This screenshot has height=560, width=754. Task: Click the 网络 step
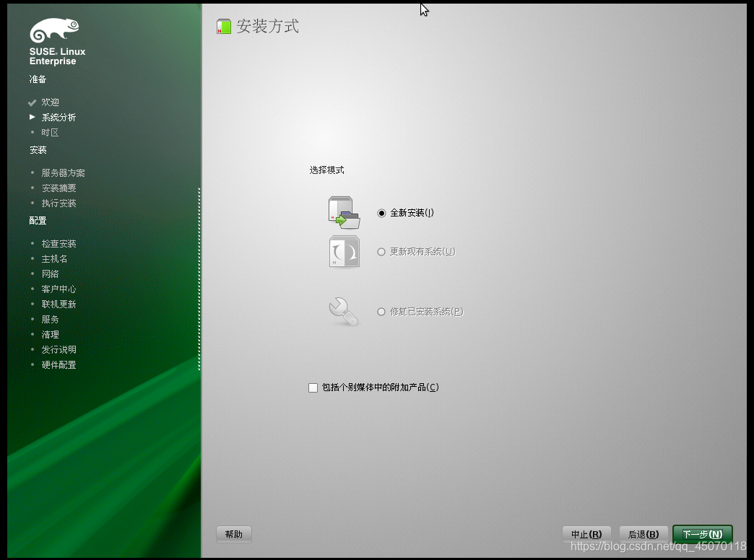click(50, 274)
